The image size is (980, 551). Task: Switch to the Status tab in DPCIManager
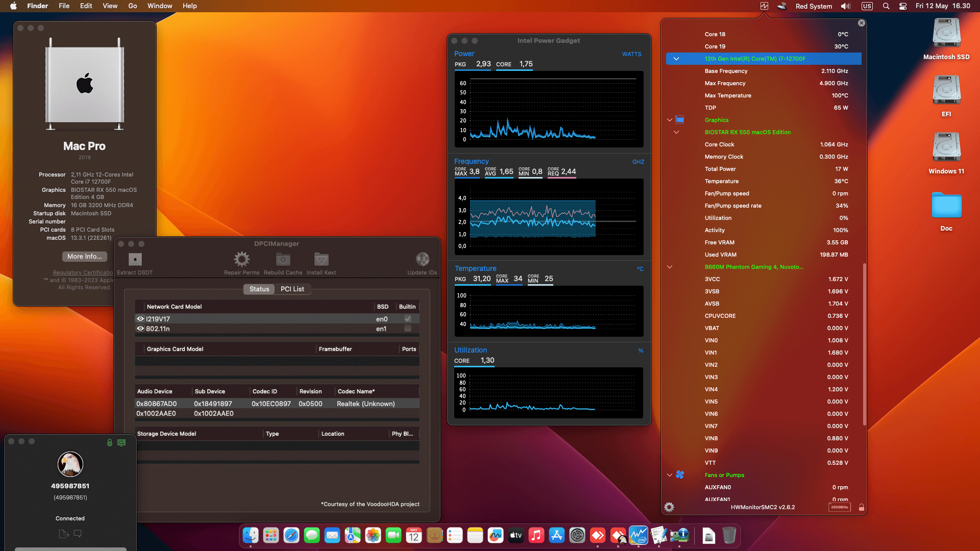tap(259, 289)
